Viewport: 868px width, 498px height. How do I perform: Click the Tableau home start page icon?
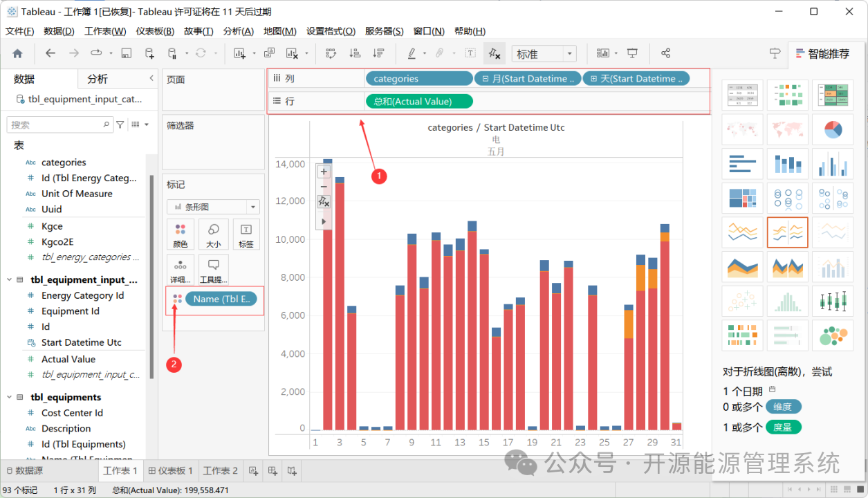click(17, 53)
